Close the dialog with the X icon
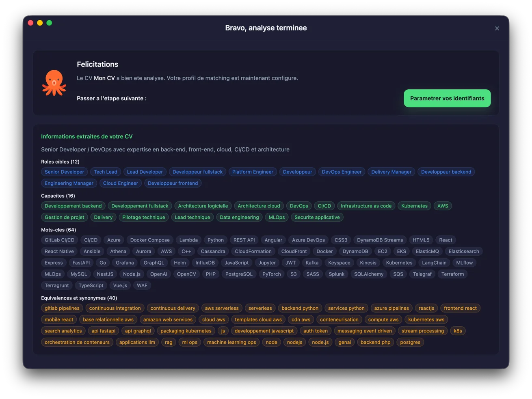Screen dimensions: 532x399 (x=497, y=28)
